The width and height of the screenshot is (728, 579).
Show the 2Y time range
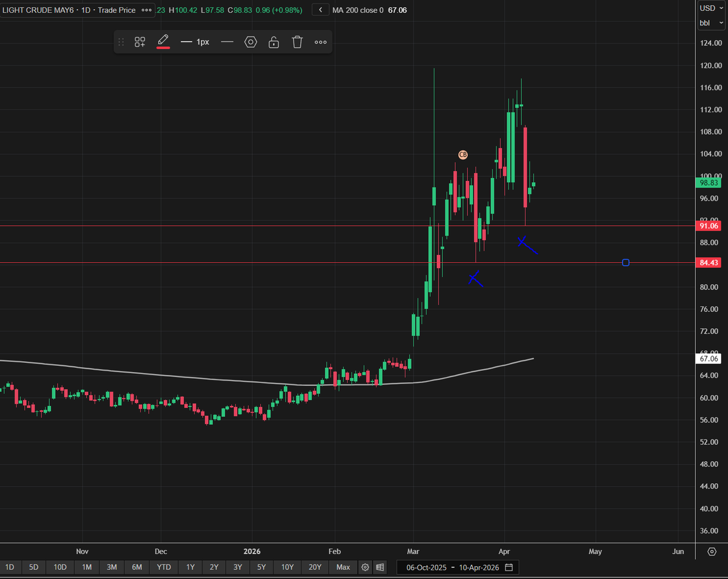point(214,567)
